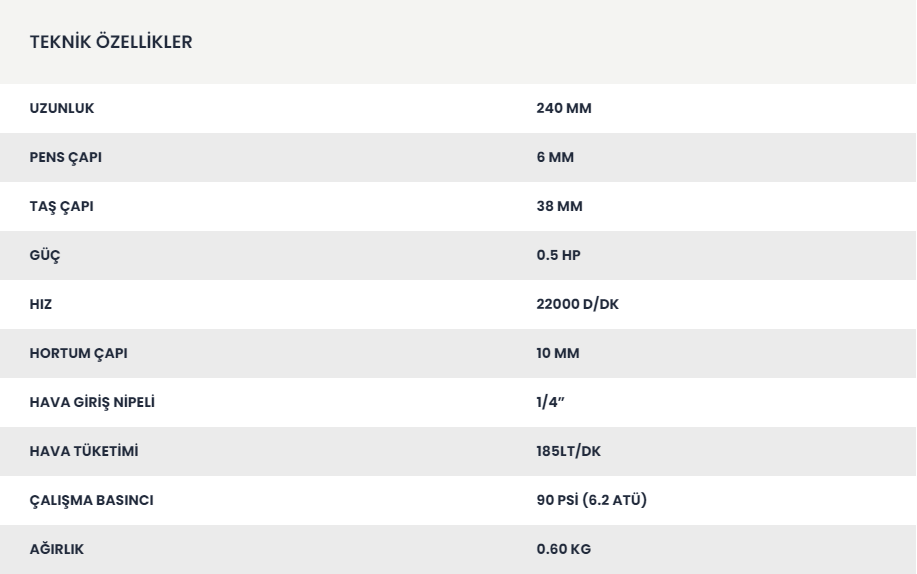
Task: Select the HAVA TÜKETİMİ label
Action: pos(84,451)
